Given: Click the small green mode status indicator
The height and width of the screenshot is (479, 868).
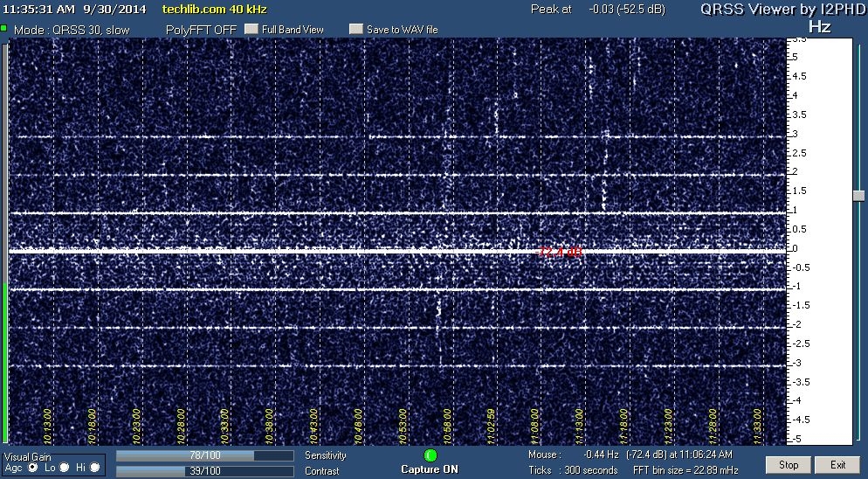Looking at the screenshot, I should (3, 29).
